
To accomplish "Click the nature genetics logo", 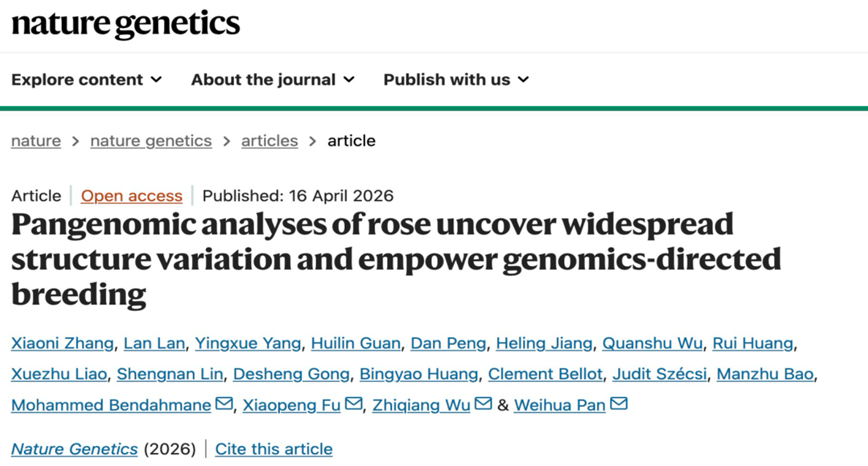I will pos(125,24).
